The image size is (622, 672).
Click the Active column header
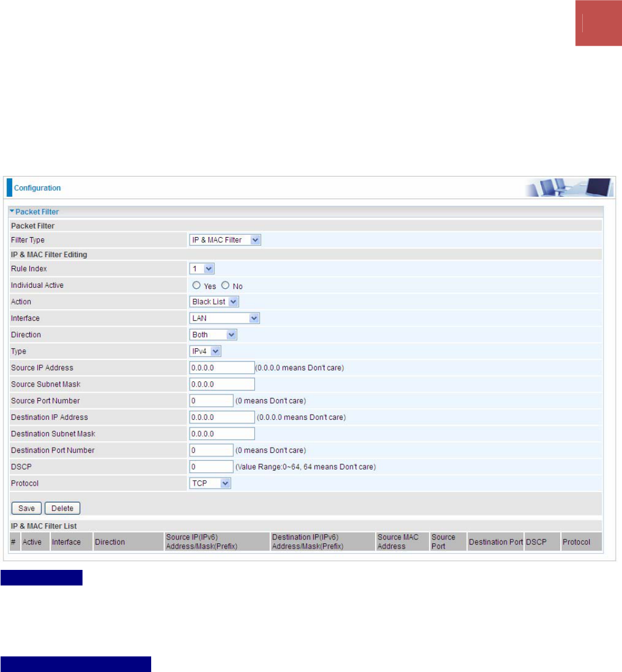[35, 542]
